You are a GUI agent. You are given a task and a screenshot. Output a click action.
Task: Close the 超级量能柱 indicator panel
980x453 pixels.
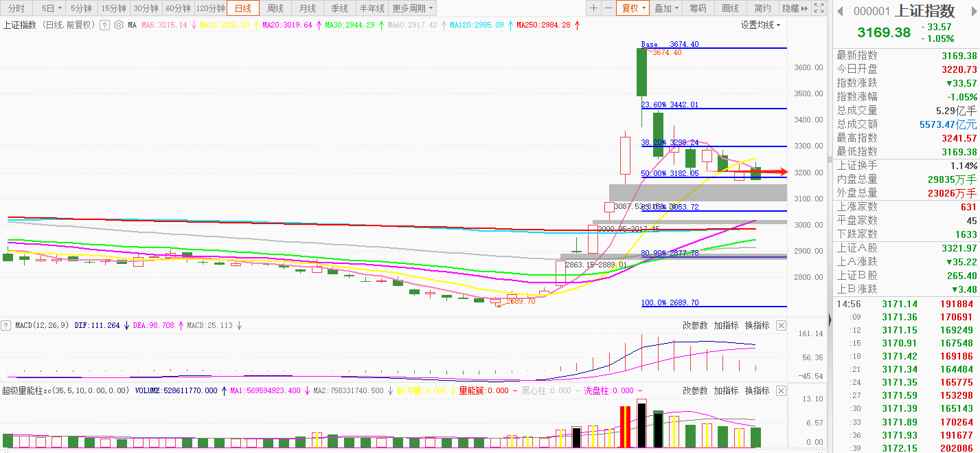click(781, 390)
